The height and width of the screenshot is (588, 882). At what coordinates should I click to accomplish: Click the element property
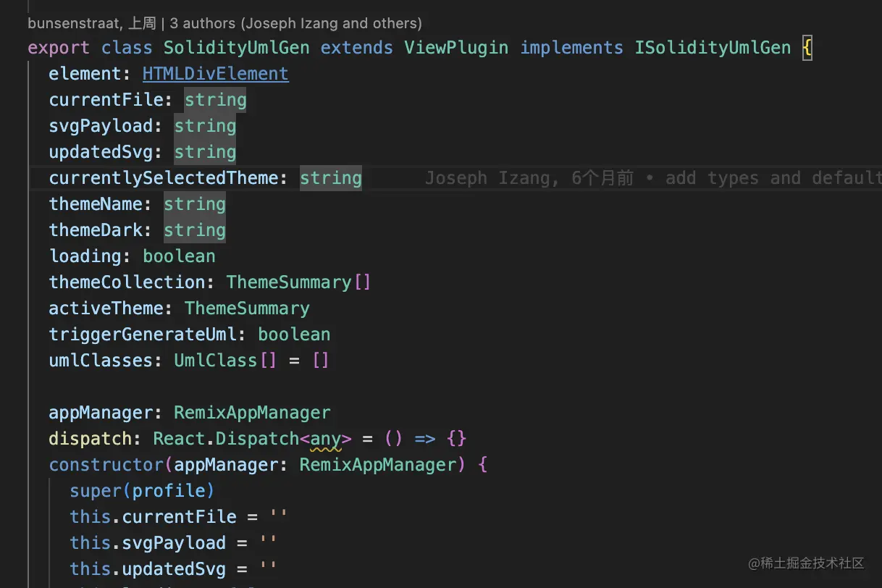[85, 74]
